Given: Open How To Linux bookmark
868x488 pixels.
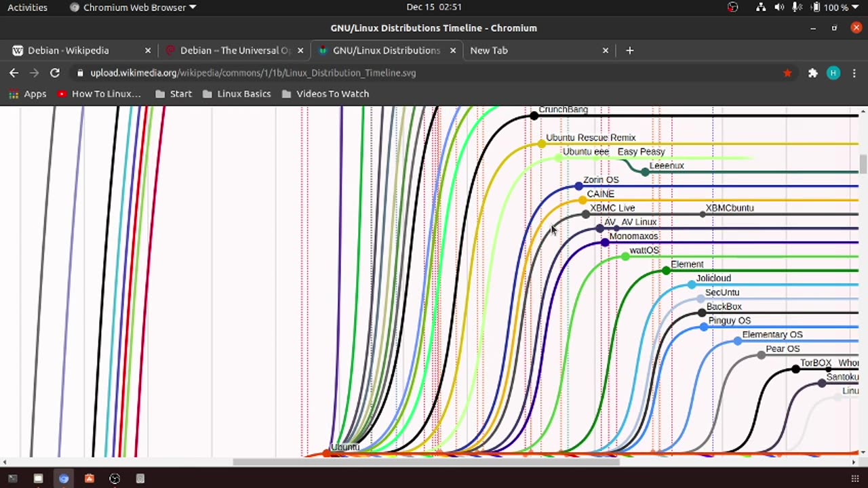Looking at the screenshot, I should (x=99, y=94).
